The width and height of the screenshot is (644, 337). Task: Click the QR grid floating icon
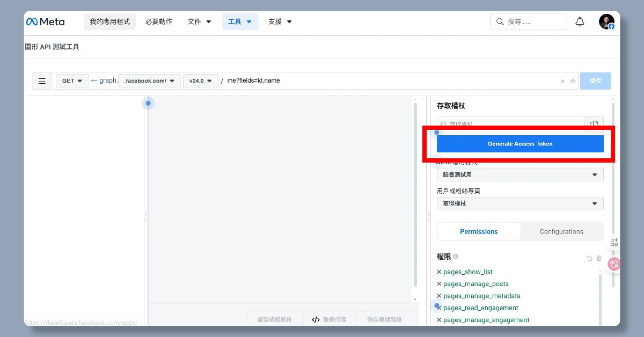coord(614,243)
